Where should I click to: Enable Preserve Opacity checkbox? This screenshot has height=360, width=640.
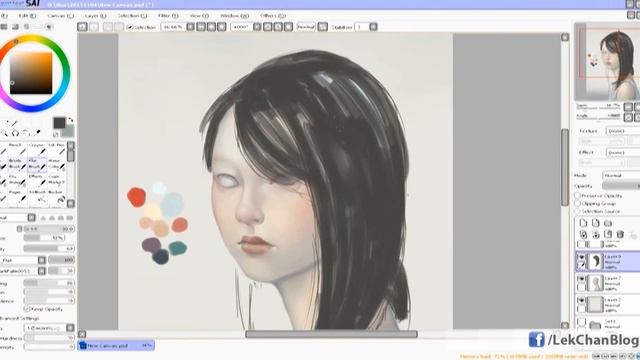pos(577,196)
